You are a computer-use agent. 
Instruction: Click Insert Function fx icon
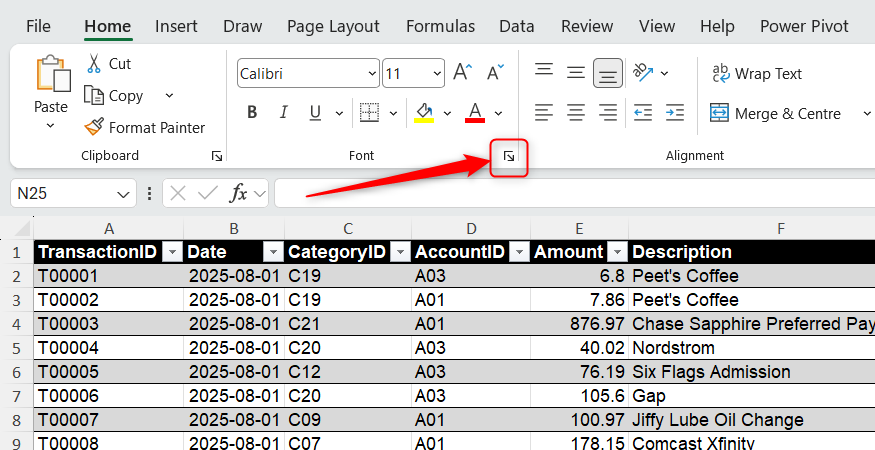tap(239, 193)
